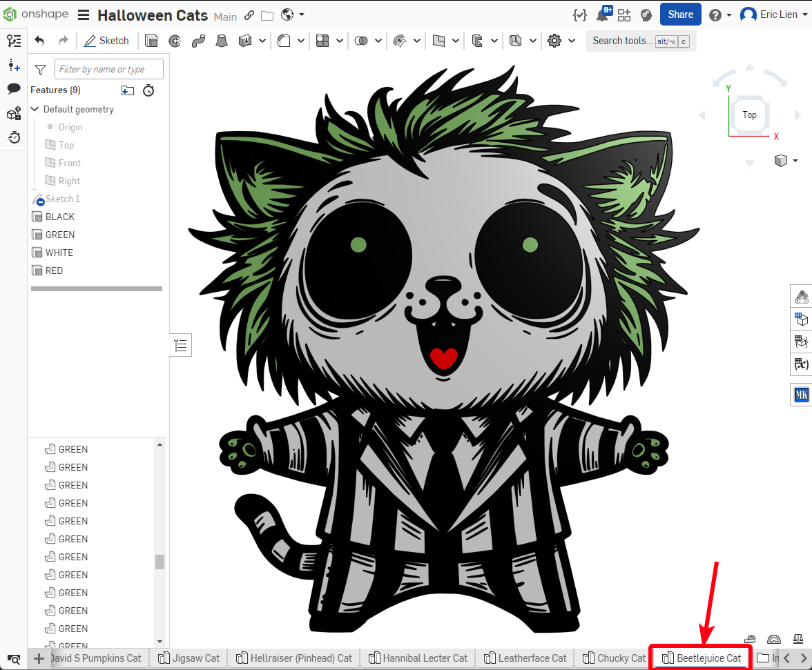Select the Extrude tool
812x670 pixels.
coord(151,41)
